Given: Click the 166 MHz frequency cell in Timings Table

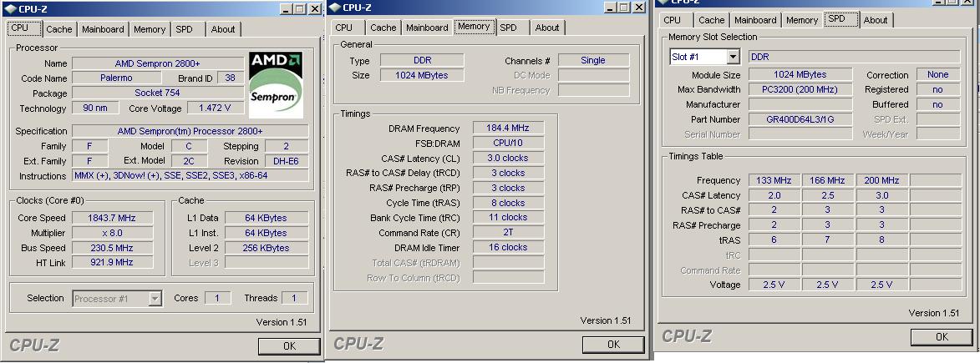Looking at the screenshot, I should point(827,180).
